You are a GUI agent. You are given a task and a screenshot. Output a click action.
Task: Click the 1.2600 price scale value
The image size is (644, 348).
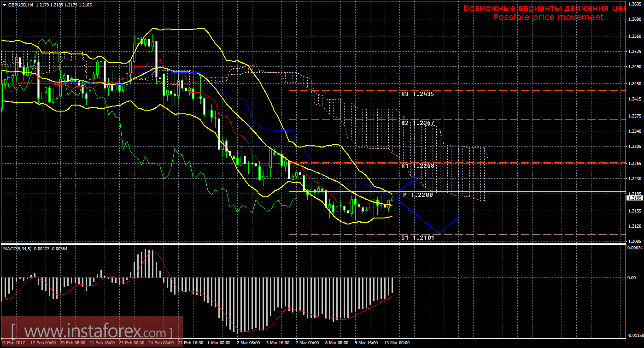click(634, 19)
